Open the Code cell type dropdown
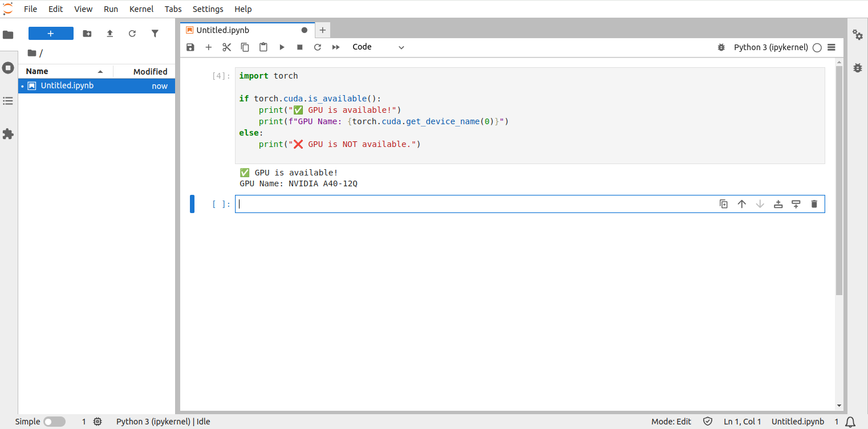This screenshot has height=429, width=868. coord(378,47)
